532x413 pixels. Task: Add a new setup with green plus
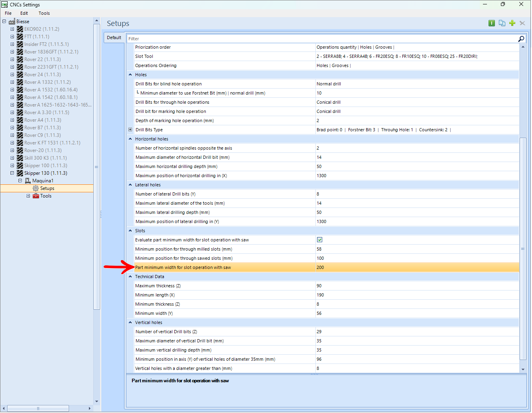point(512,23)
